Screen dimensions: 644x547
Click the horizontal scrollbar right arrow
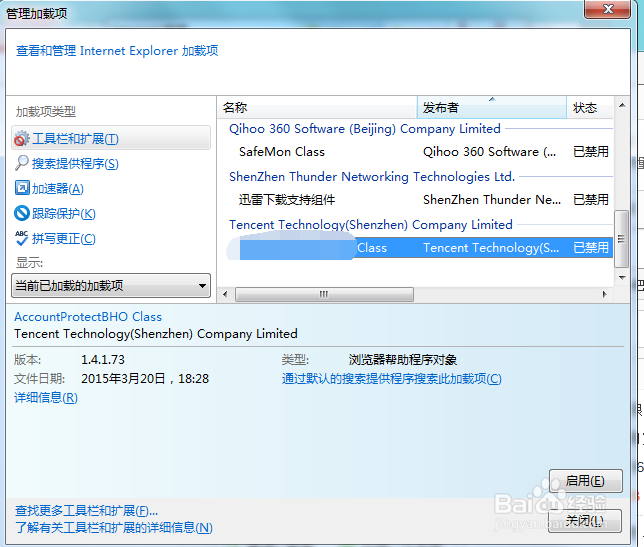(604, 294)
